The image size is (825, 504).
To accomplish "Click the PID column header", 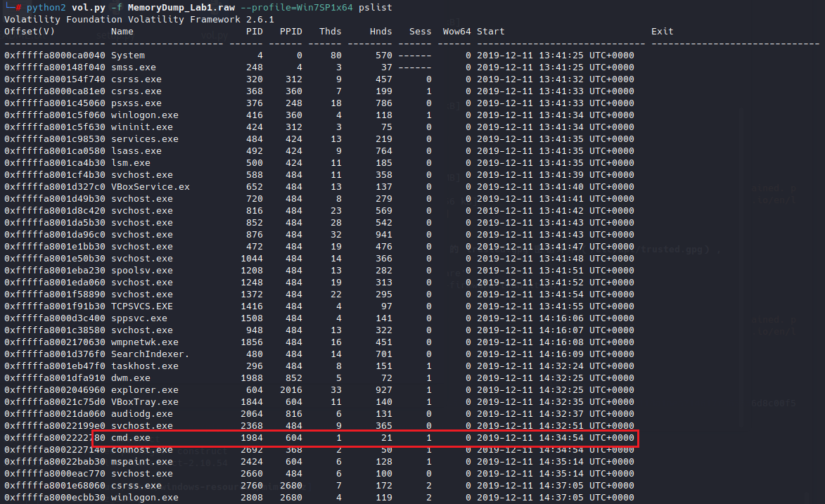I will (x=254, y=31).
